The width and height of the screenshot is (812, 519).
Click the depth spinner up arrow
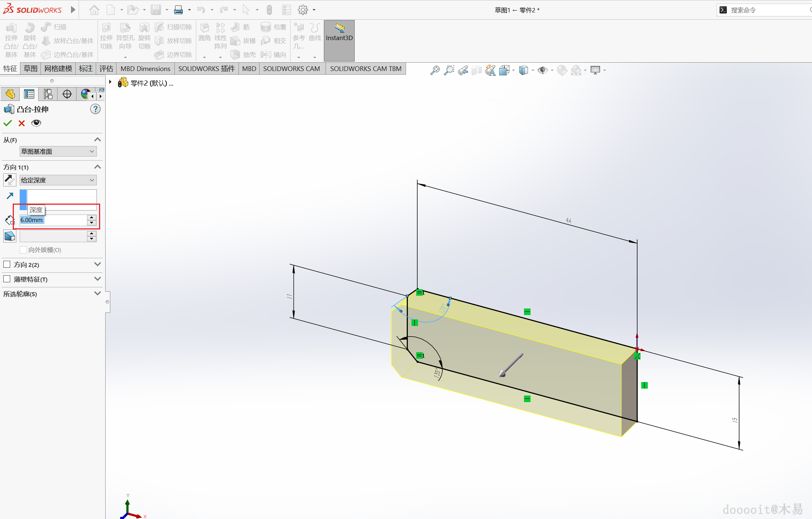[x=92, y=217]
